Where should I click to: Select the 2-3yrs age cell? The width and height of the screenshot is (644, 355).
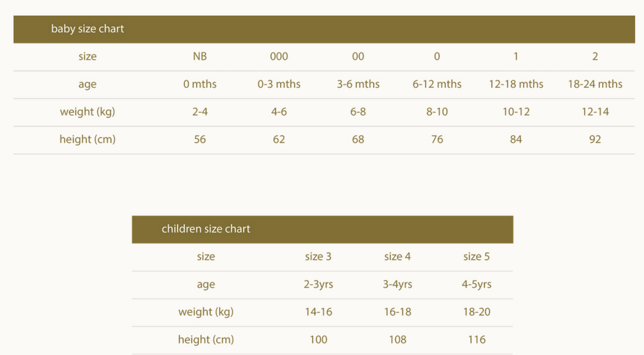pyautogui.click(x=318, y=285)
